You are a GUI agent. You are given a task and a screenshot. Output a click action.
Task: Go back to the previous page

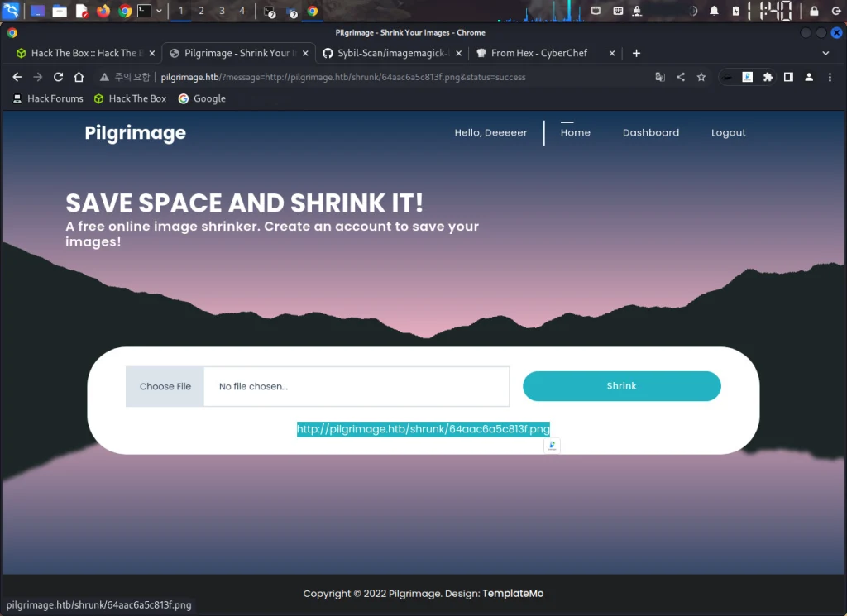17,77
